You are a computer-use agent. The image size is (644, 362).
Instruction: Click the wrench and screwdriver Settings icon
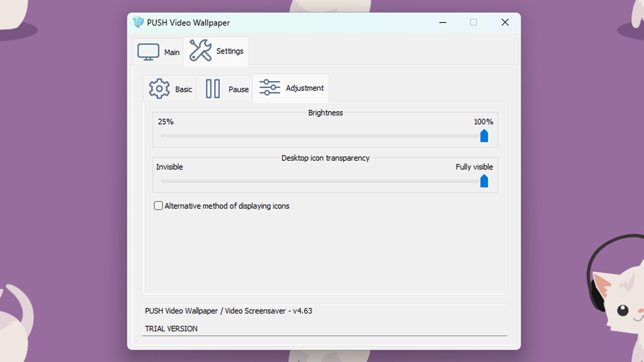click(x=200, y=50)
